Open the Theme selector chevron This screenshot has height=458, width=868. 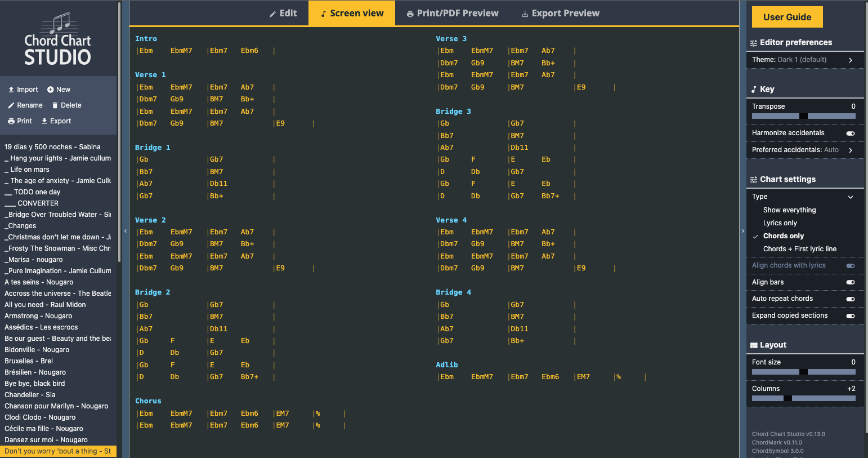click(x=851, y=60)
